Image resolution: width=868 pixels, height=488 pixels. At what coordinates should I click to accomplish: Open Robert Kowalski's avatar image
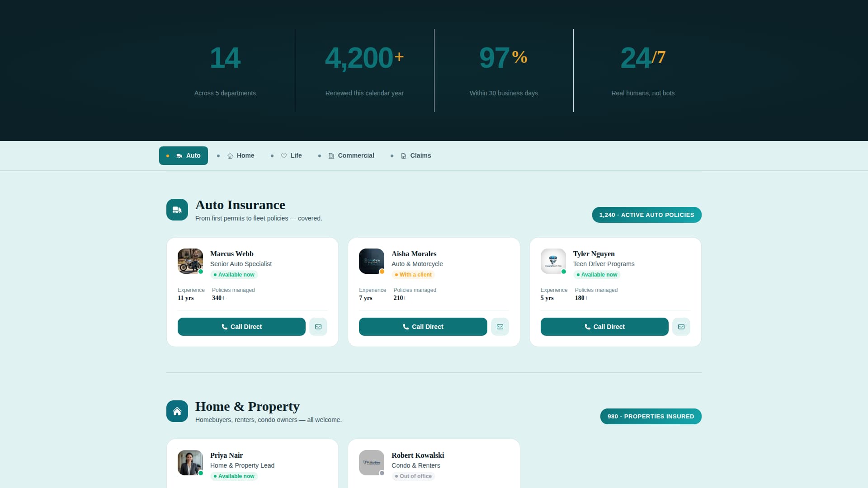tap(372, 463)
